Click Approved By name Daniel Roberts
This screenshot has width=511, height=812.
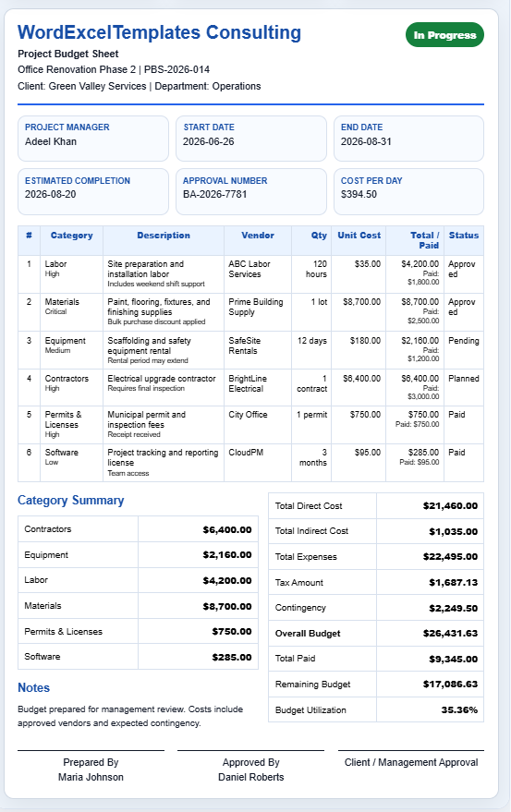pyautogui.click(x=250, y=777)
